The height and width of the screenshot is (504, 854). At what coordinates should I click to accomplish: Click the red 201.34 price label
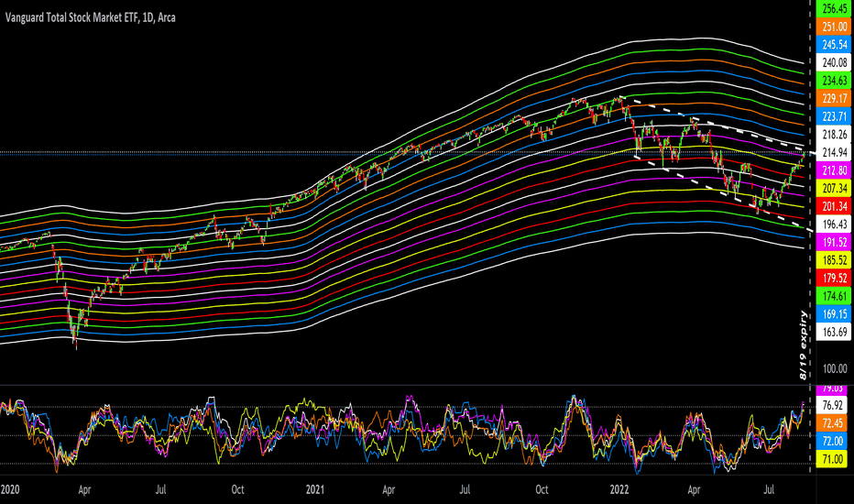[835, 206]
